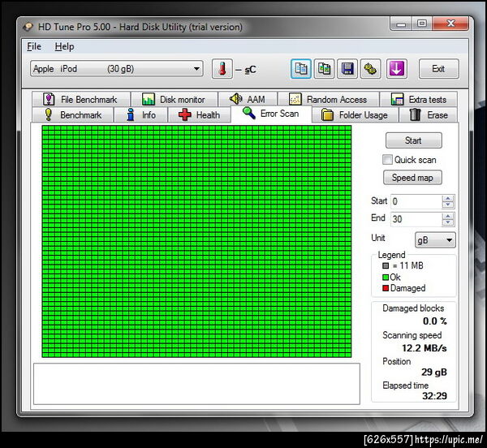
Task: Maximize the HD Tune Pro window
Action: [422, 24]
